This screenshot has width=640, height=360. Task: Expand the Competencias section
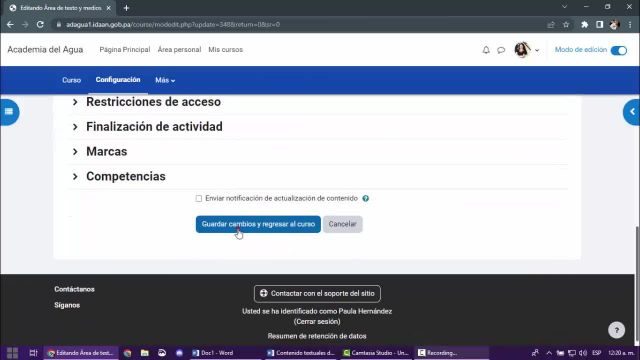coord(118,176)
